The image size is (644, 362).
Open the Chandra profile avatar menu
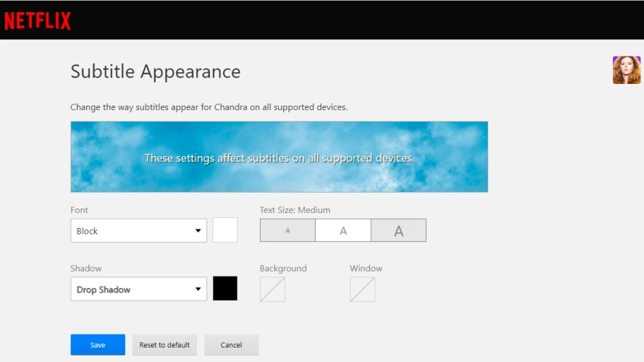626,70
